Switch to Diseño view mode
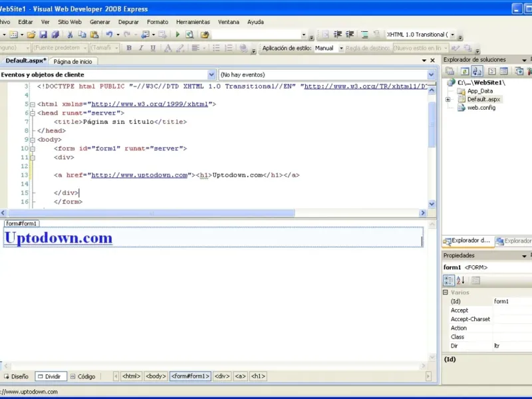Viewport: 532px width, 399px height. click(16, 376)
